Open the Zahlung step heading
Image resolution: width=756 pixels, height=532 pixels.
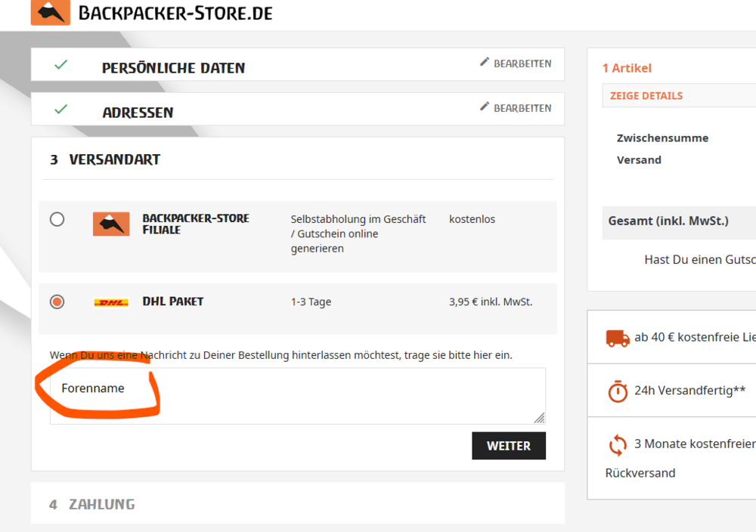click(101, 504)
